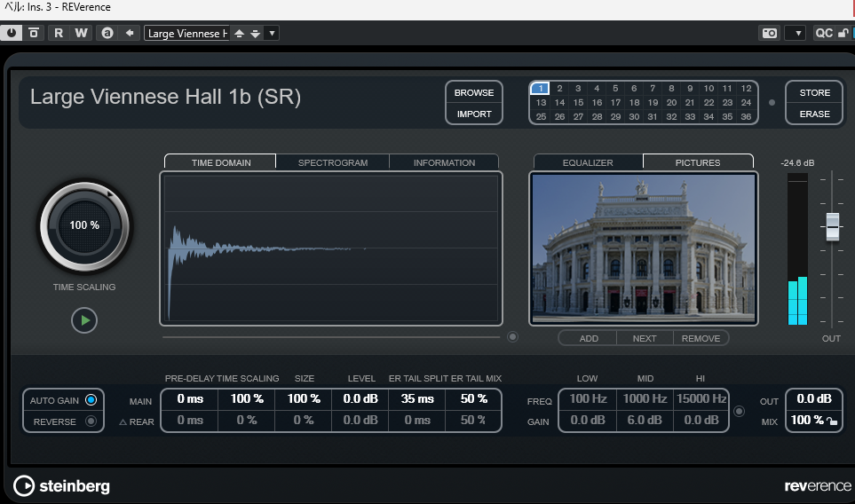
Task: Click the ERASE program button
Action: [x=815, y=114]
